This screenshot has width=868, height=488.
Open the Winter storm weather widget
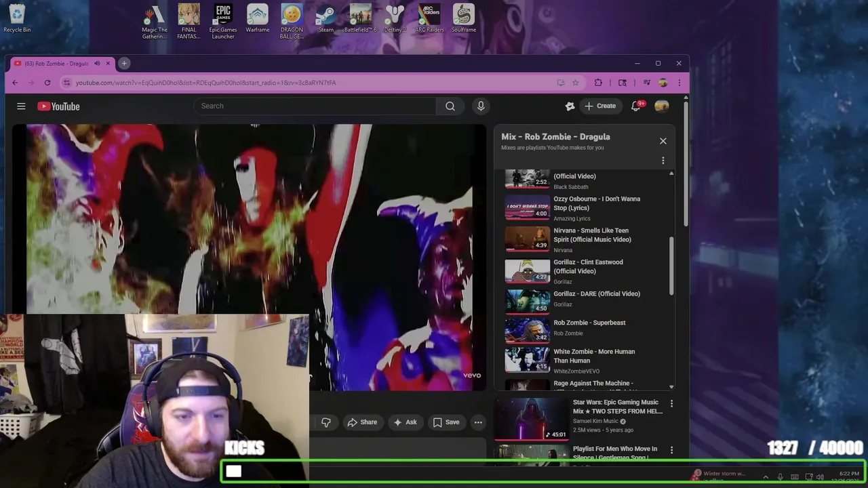pyautogui.click(x=719, y=476)
